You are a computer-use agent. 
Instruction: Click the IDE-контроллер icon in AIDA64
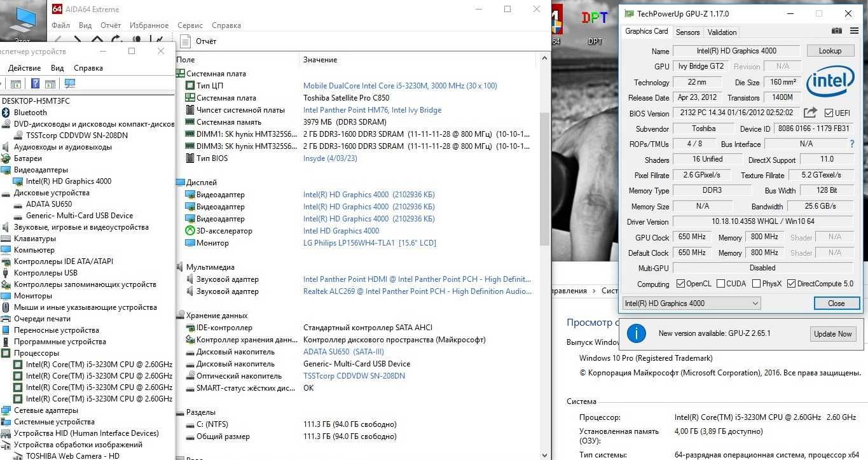coord(190,328)
